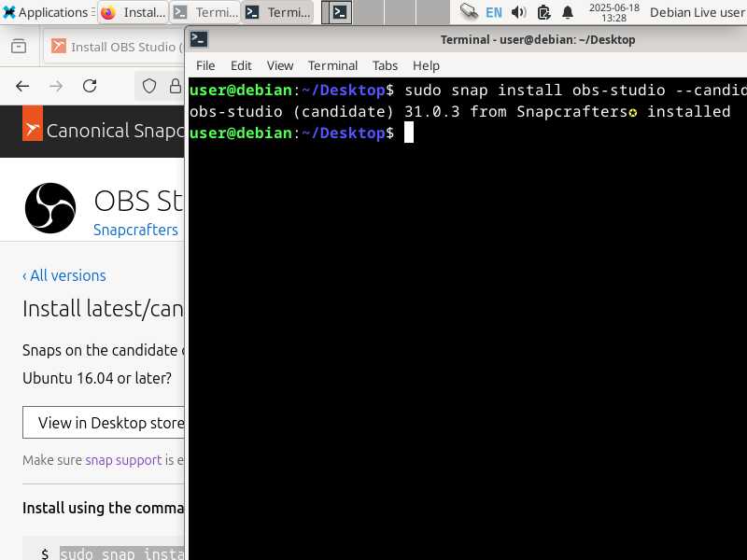This screenshot has height=560, width=747.
Task: Click the highlighted 'sudo snap install' command text
Action: [122, 553]
